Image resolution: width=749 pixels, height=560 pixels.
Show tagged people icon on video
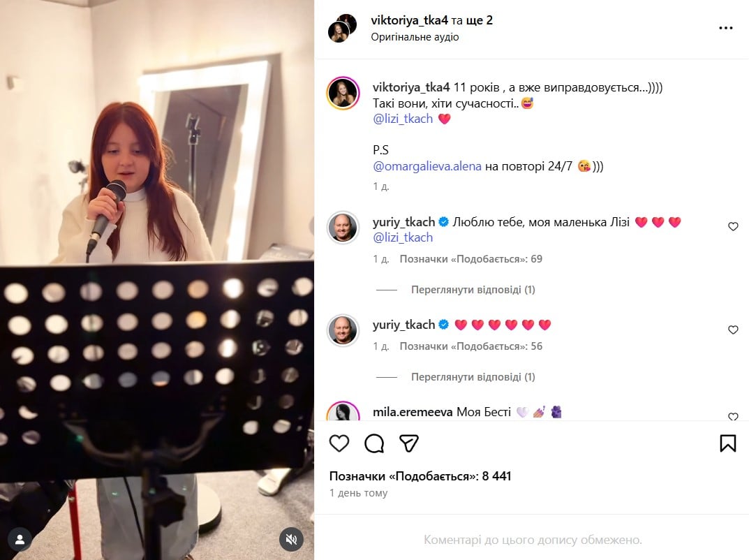(20, 540)
